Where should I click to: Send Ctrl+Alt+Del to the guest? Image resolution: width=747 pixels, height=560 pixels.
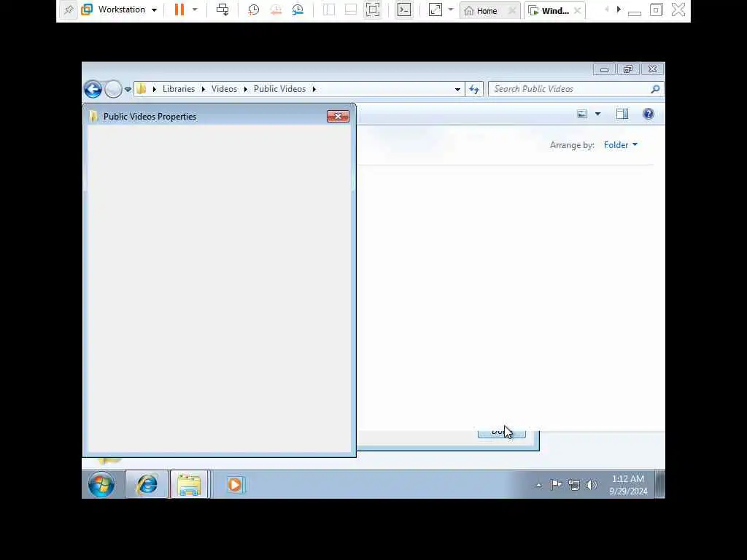click(222, 9)
